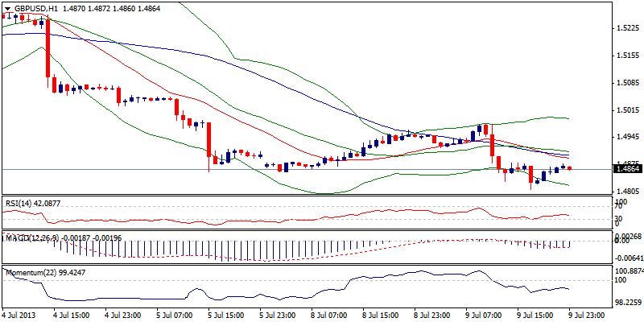Click the Momentum 98.2259 scale value
The height and width of the screenshot is (322, 644).
coord(627,303)
